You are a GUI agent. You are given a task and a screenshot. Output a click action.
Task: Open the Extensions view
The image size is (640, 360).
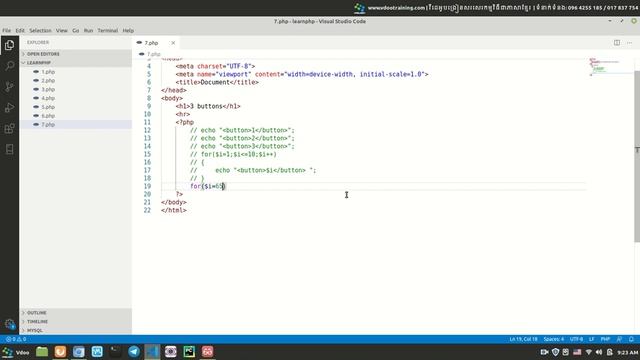(9, 129)
